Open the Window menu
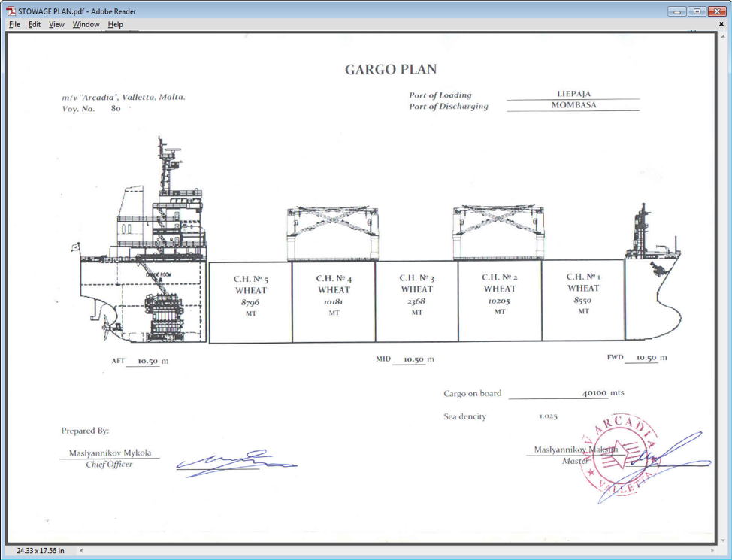This screenshot has height=560, width=732. [x=86, y=24]
